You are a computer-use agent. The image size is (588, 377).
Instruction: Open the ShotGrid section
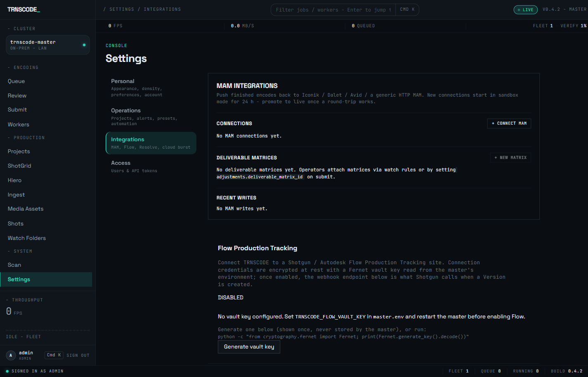click(x=19, y=166)
